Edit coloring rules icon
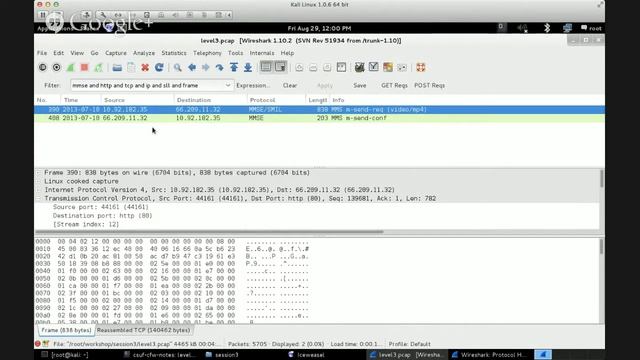The width and height of the screenshot is (640, 360). point(388,67)
